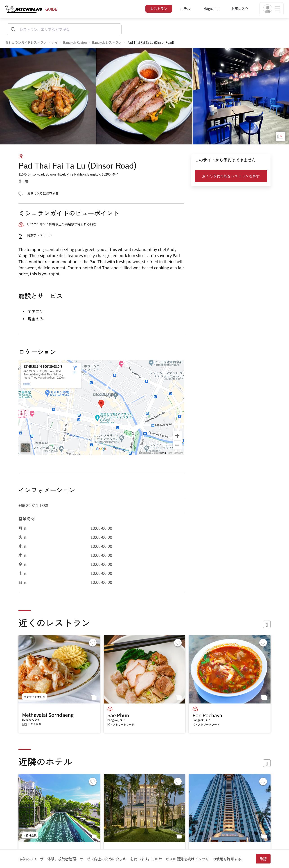Favorite the first hotel with pool
Viewport: 289px width, 868px height.
[93, 781]
